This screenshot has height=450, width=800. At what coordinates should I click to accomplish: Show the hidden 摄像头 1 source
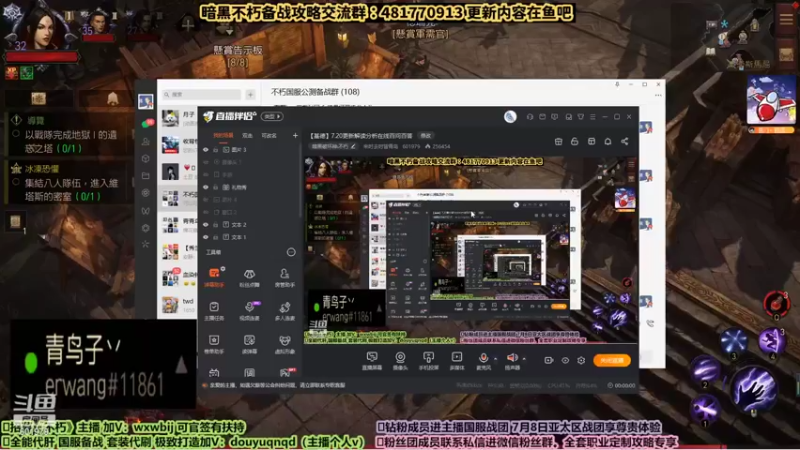click(x=206, y=162)
